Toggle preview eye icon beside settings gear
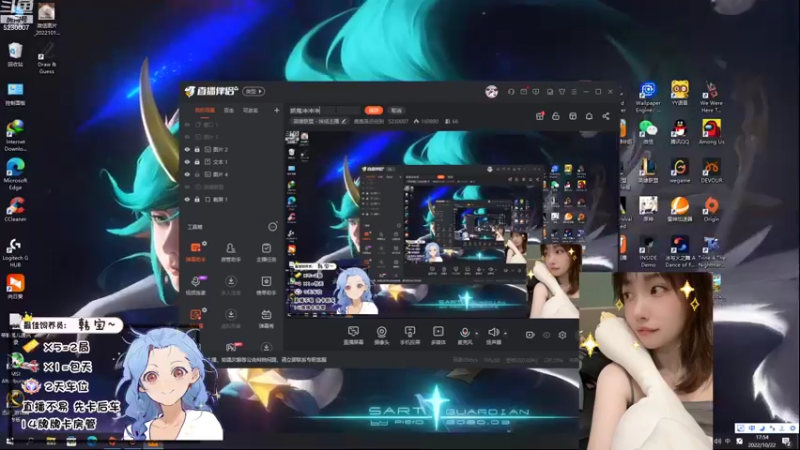The height and width of the screenshot is (450, 800). [x=546, y=335]
